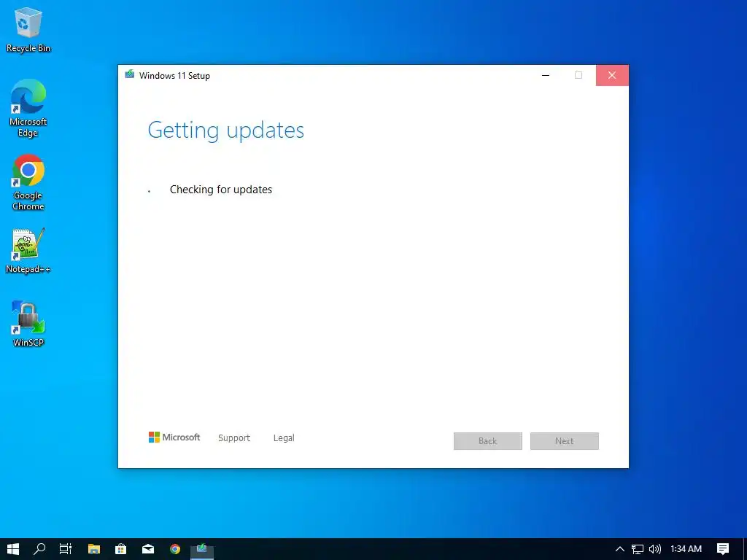Open the taskbar search magnifier
The height and width of the screenshot is (560, 747).
pos(39,549)
